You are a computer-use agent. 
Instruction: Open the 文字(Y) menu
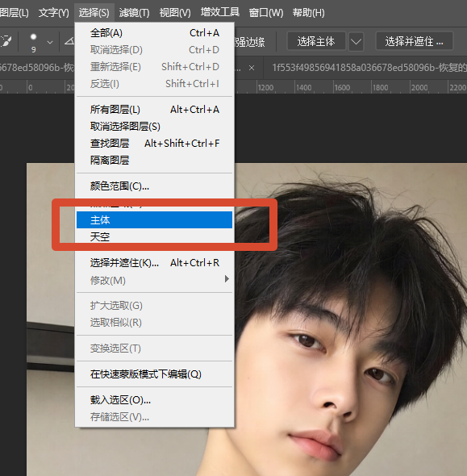point(54,13)
